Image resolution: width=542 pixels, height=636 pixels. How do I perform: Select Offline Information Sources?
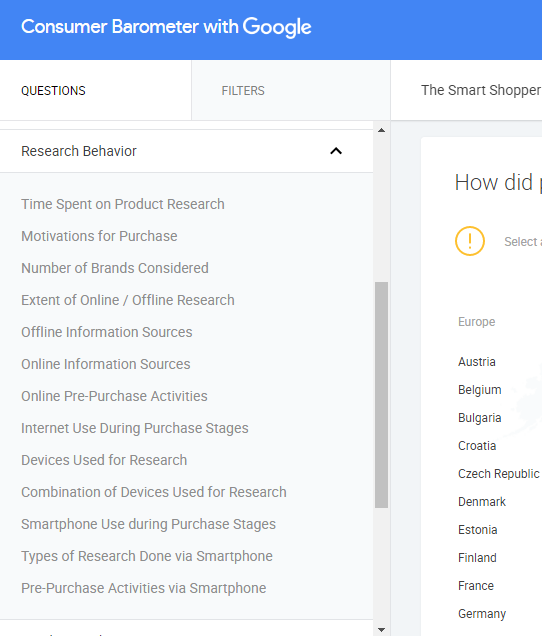tap(107, 332)
